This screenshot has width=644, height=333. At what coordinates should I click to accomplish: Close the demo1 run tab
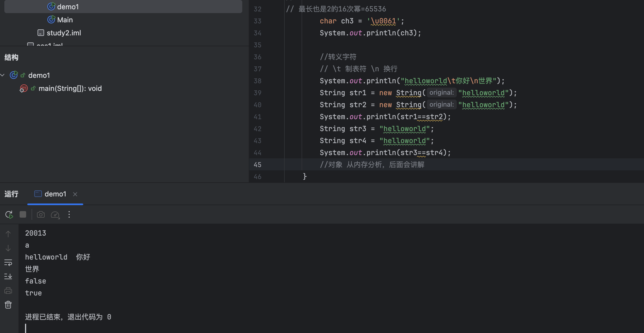coord(75,194)
